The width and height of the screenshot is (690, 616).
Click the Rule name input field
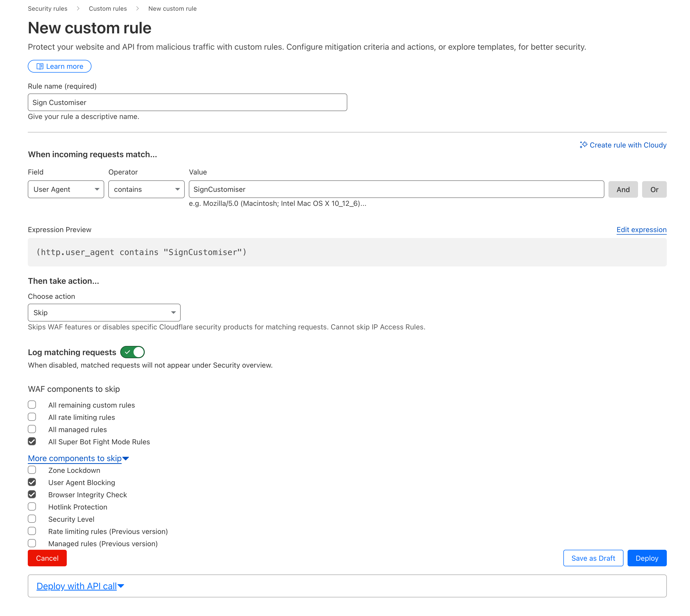click(187, 102)
